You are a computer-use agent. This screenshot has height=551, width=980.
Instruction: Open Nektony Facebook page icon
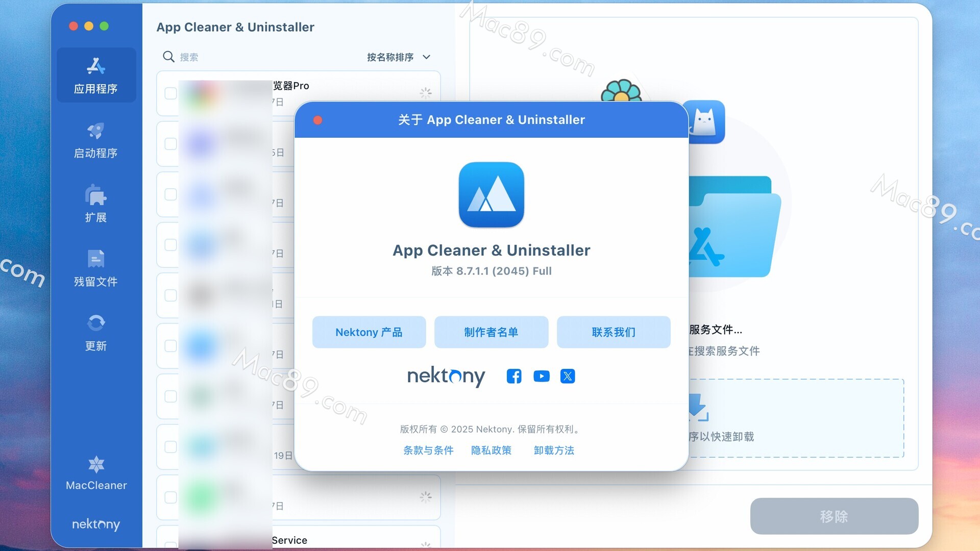tap(514, 377)
